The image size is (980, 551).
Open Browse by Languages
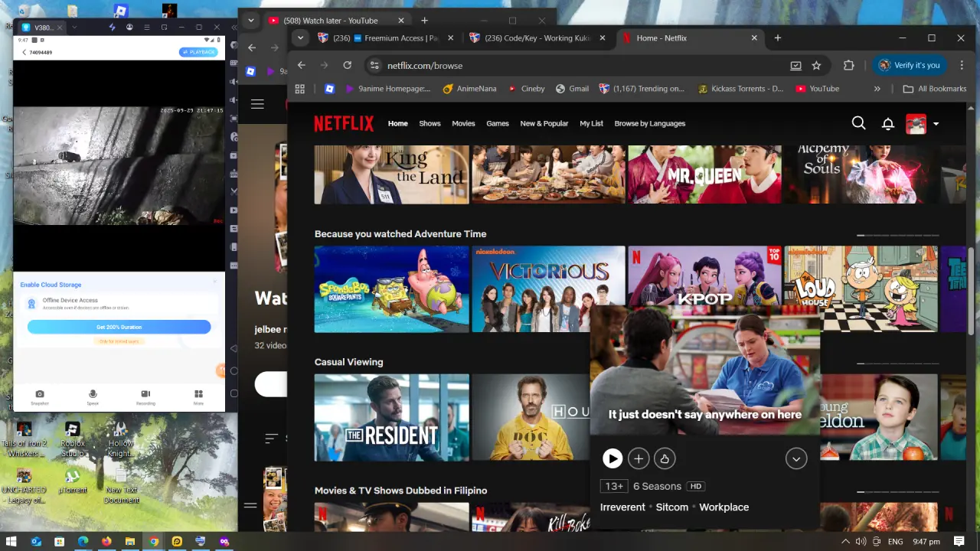(650, 123)
